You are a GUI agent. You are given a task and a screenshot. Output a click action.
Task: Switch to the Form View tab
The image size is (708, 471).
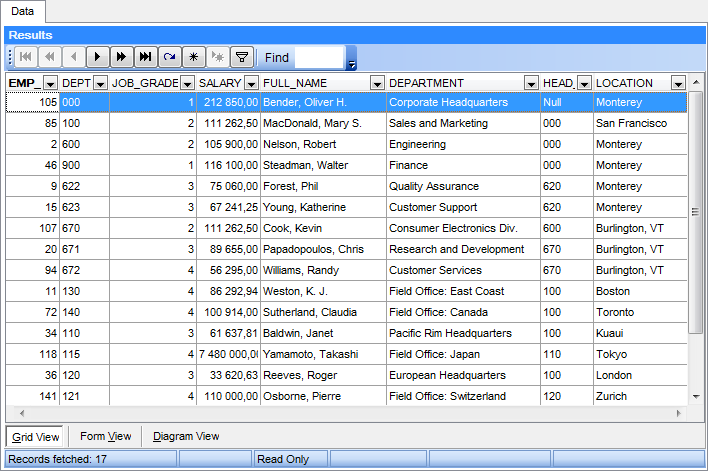click(105, 436)
